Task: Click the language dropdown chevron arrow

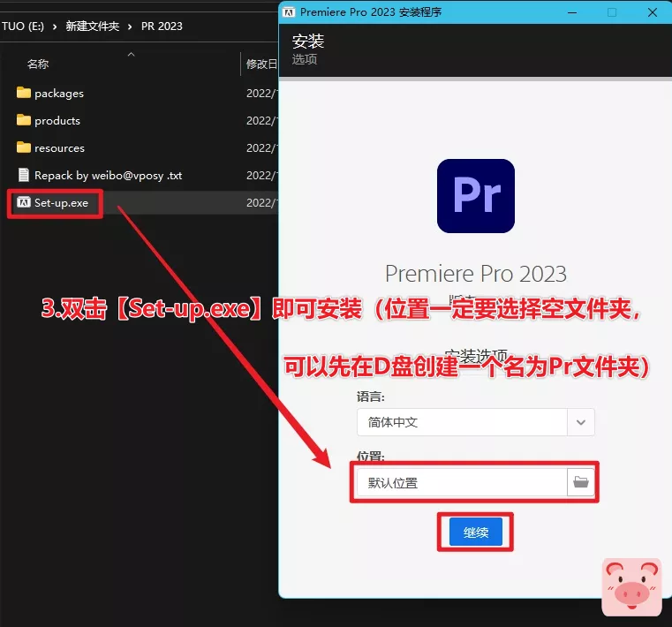Action: (x=581, y=422)
